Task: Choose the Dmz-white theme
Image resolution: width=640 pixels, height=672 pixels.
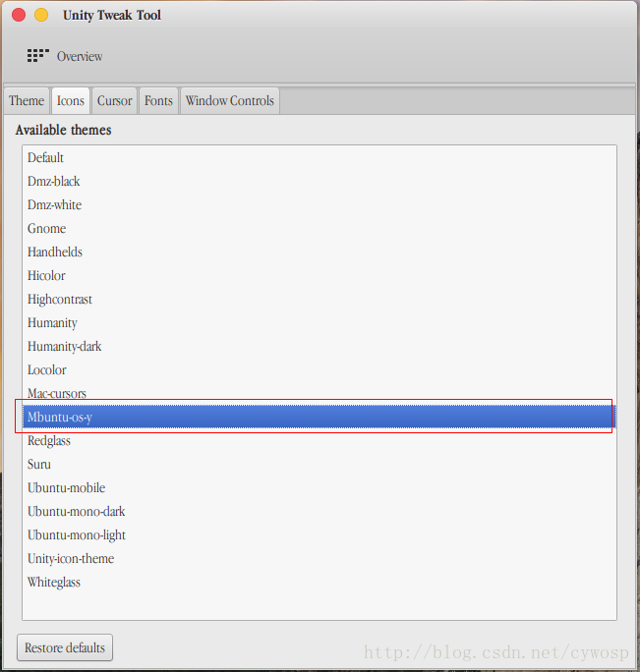Action: 320,205
